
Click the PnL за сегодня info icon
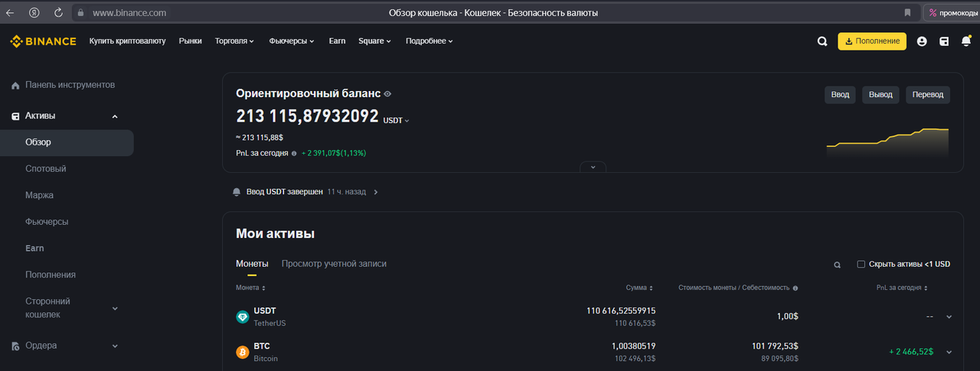pyautogui.click(x=294, y=153)
